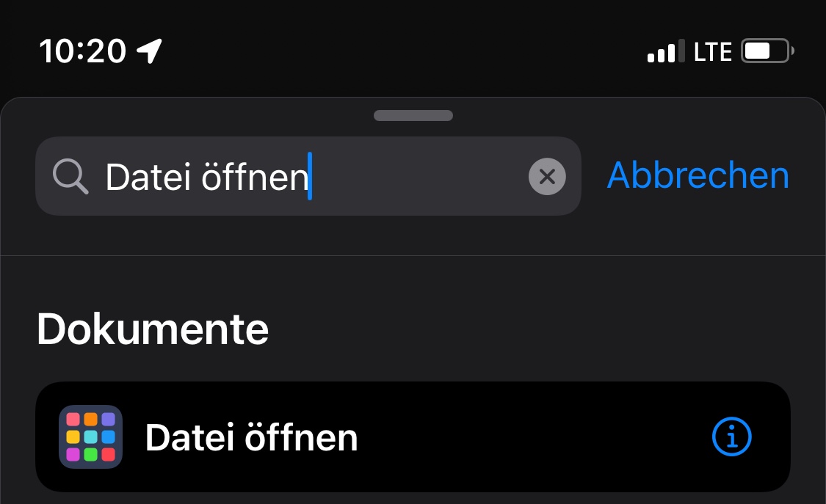Image resolution: width=826 pixels, height=504 pixels.
Task: Focus the search field containing Datei öffnen
Action: pos(411,176)
